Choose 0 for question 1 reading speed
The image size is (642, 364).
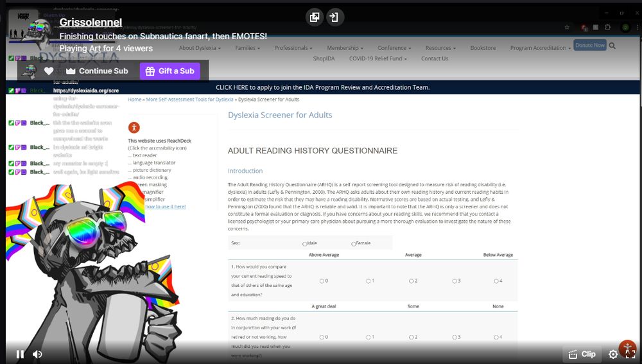[x=322, y=281]
